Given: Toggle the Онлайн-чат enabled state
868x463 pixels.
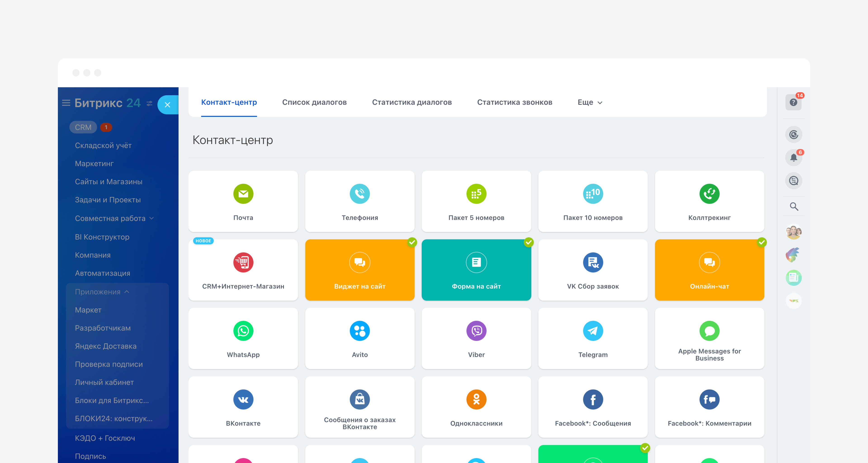Looking at the screenshot, I should pyautogui.click(x=761, y=242).
